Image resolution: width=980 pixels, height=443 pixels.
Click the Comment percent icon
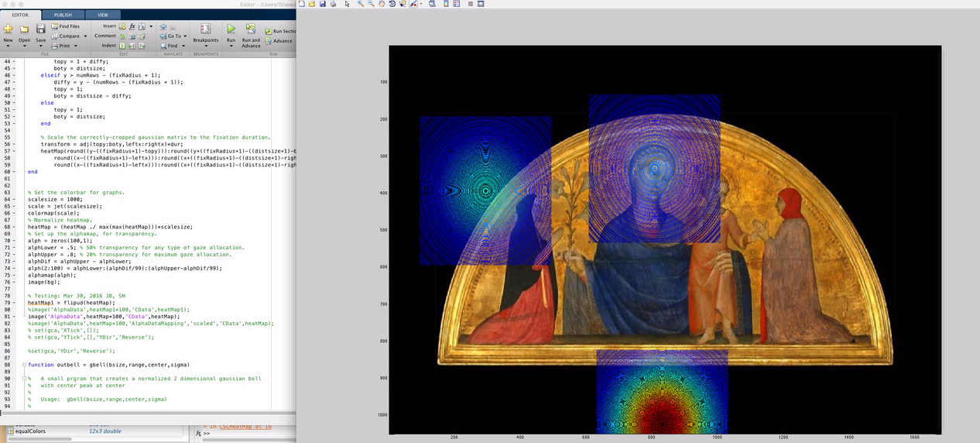(122, 36)
